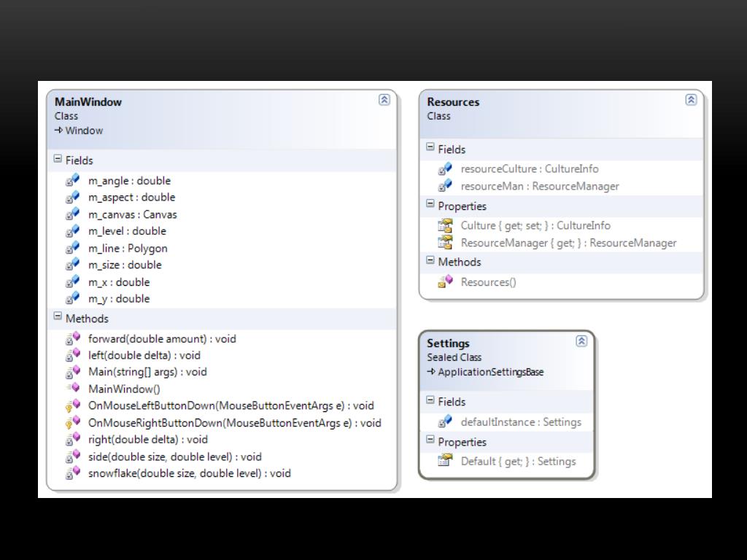Collapse the Resources Fields section
The image size is (747, 560).
pyautogui.click(x=430, y=147)
